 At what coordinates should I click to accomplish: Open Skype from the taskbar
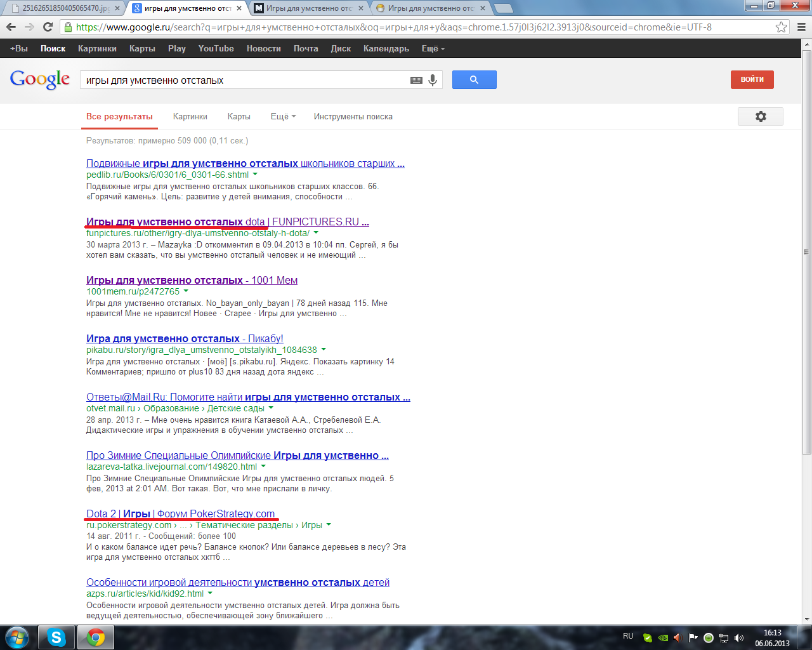[x=56, y=637]
